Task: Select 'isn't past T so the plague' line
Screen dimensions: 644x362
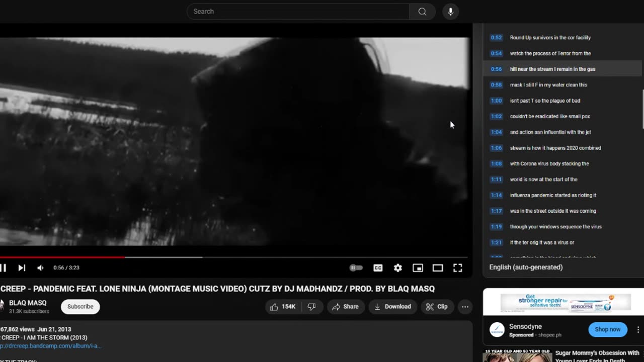Action: (x=562, y=101)
